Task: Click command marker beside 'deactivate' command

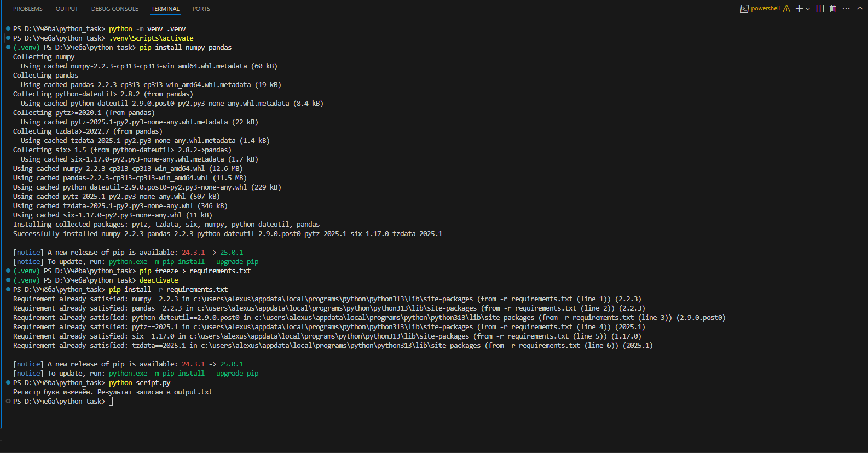Action: [8, 280]
